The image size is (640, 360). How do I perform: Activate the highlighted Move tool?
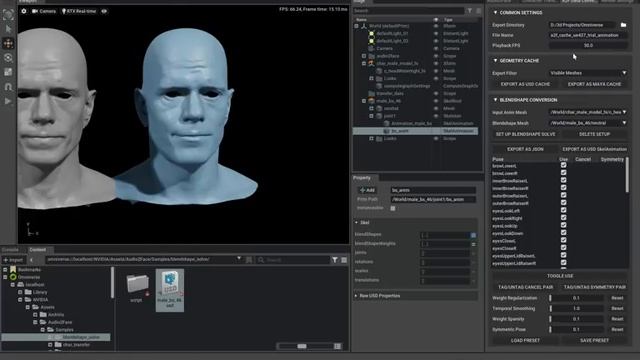[8, 43]
